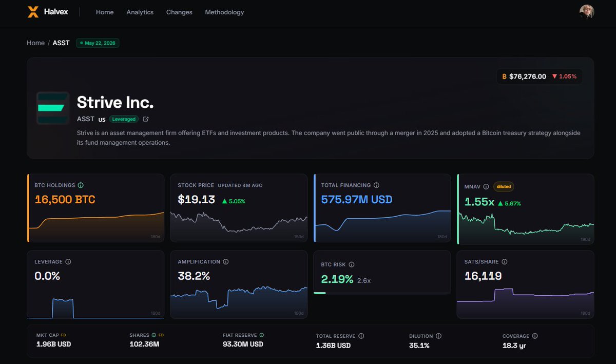Click the BTC Risk info icon

coord(352,265)
